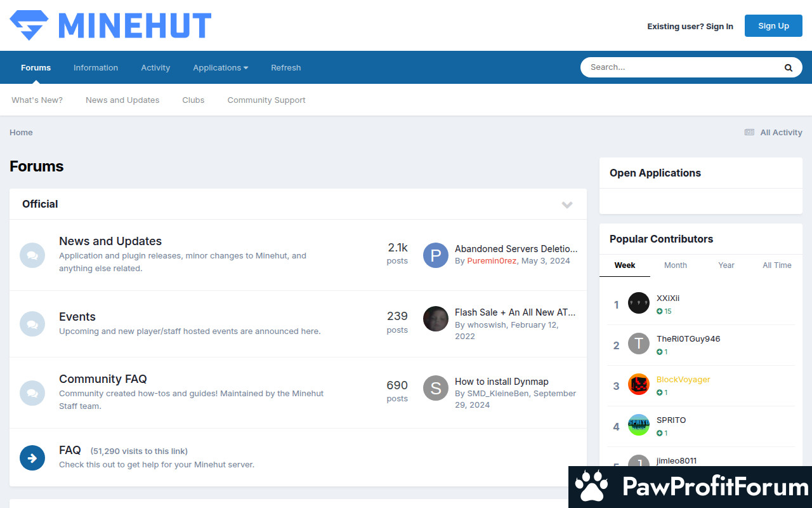Switch contributors to Year tab

726,265
